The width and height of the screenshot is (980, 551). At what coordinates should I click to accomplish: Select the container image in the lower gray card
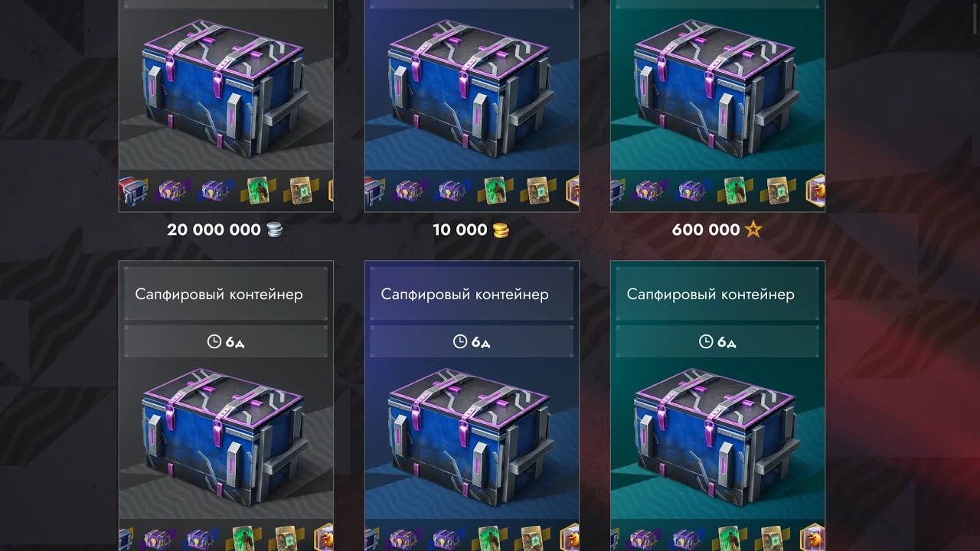click(x=226, y=440)
